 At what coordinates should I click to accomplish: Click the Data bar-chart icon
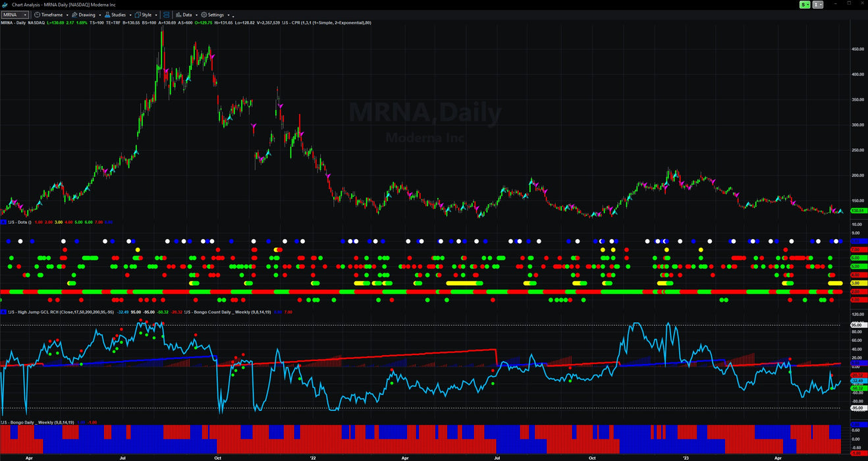coord(178,14)
